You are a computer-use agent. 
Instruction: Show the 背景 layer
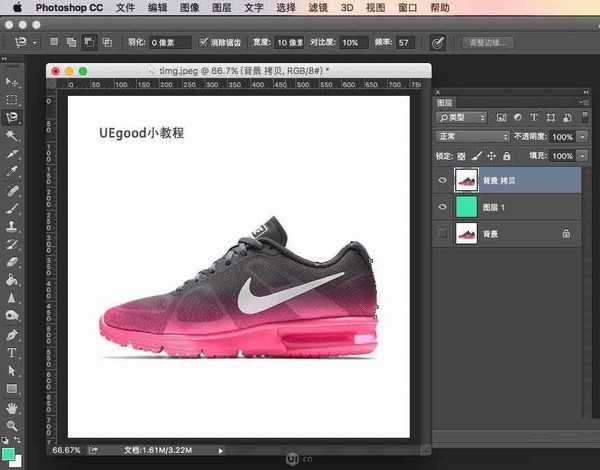(443, 232)
